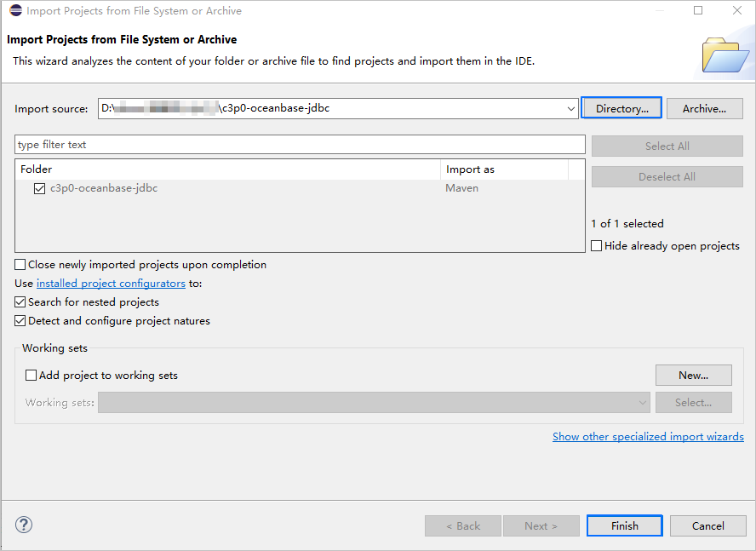
Task: Click the Folder column header
Action: [227, 169]
